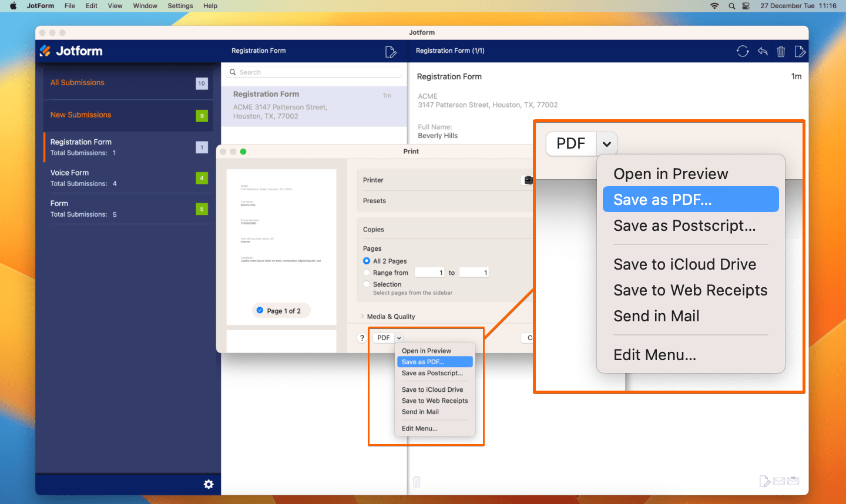Expand the Media & Quality section
This screenshot has width=846, height=504.
tap(362, 316)
